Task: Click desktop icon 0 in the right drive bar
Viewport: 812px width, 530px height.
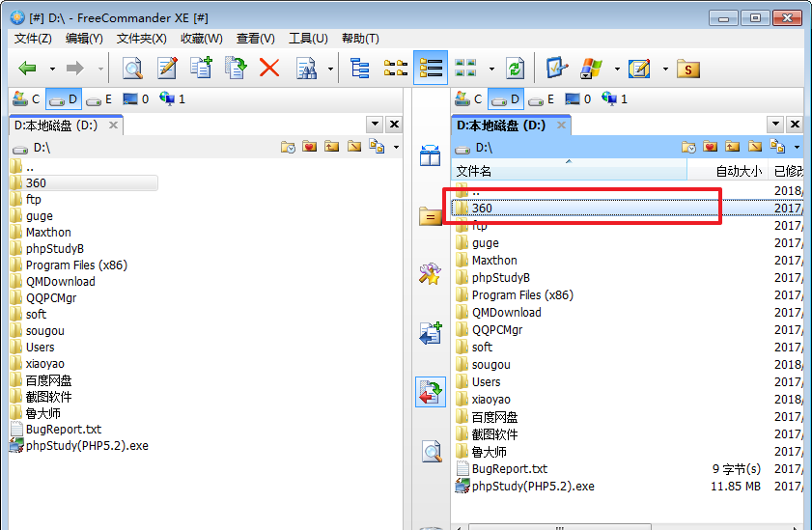Action: pyautogui.click(x=578, y=98)
